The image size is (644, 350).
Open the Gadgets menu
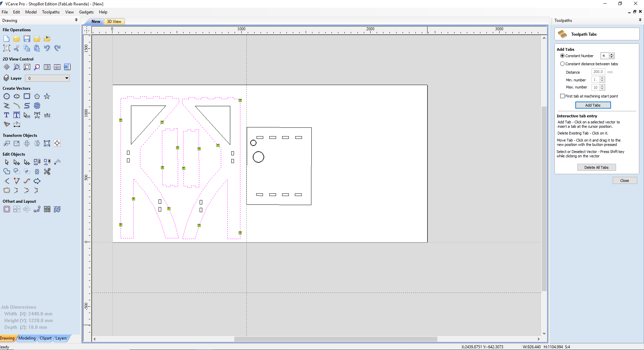point(86,12)
